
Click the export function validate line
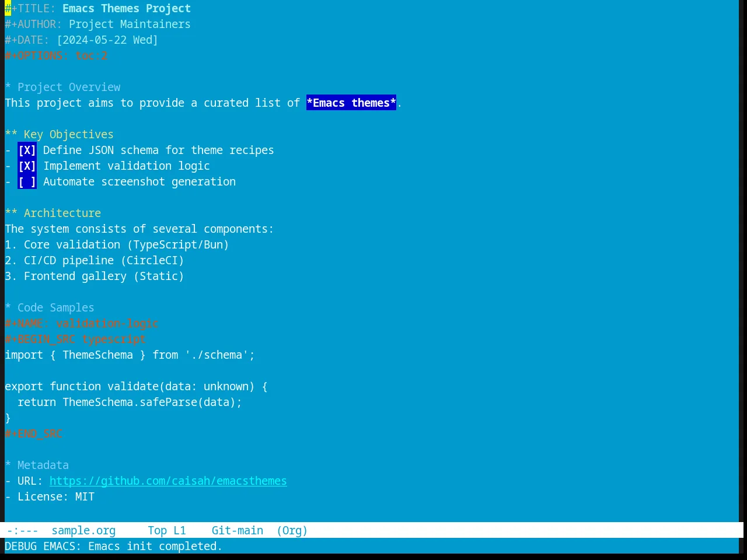pyautogui.click(x=136, y=387)
